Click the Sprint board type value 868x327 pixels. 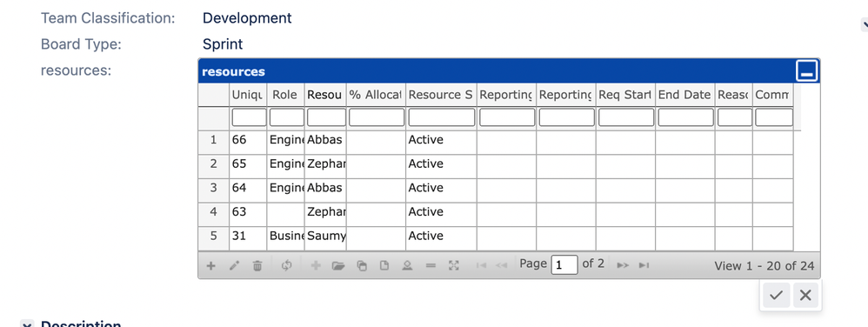(x=223, y=44)
